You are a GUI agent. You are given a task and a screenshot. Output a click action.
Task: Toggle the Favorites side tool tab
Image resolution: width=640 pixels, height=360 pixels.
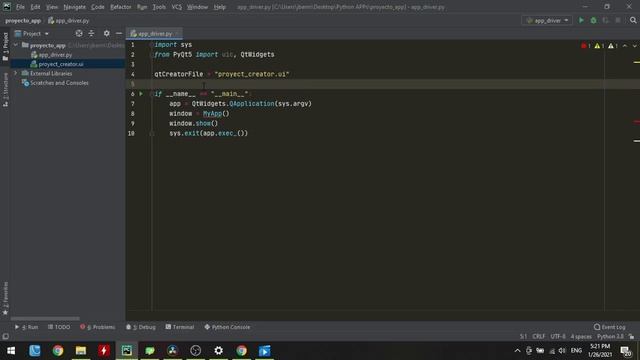[x=5, y=298]
